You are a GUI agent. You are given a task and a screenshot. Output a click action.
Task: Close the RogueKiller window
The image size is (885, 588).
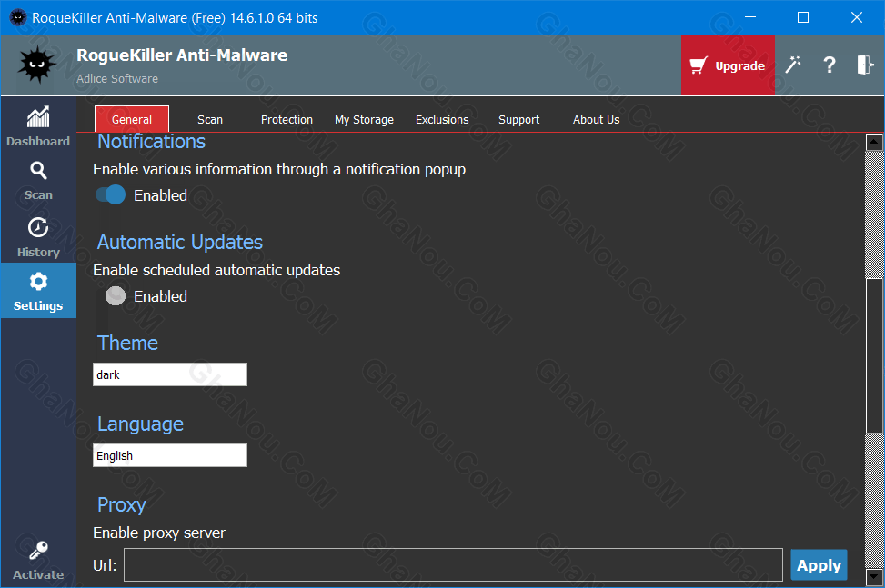click(856, 17)
